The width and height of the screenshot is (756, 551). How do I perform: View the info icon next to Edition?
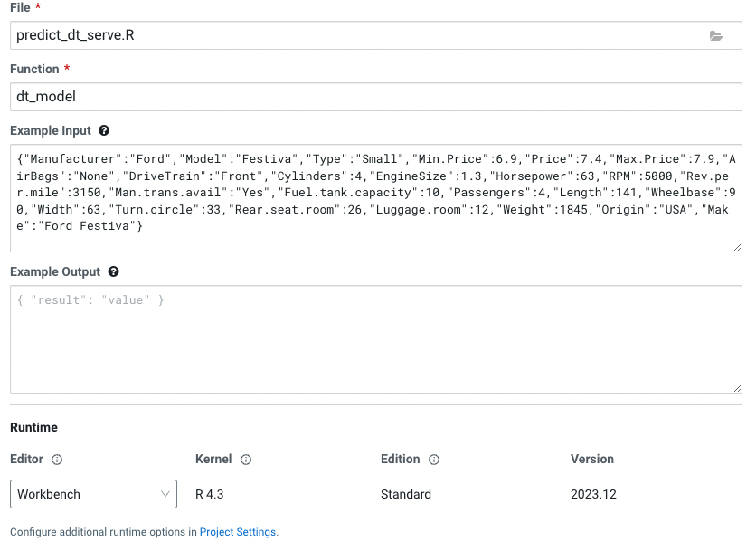433,460
